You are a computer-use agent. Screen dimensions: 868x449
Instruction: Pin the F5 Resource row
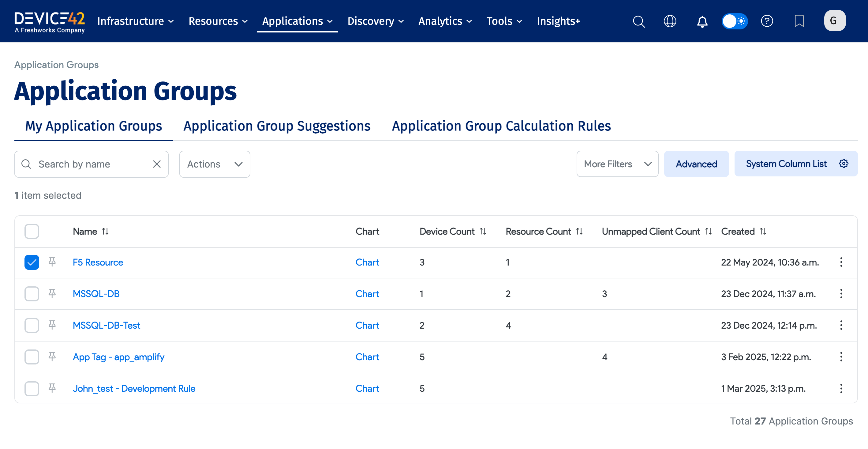[52, 262]
